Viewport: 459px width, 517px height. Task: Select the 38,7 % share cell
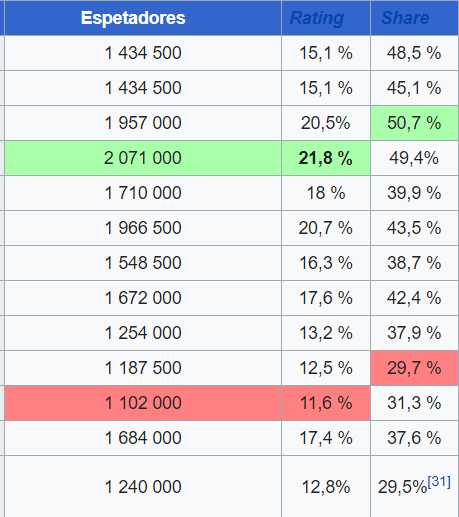tap(415, 263)
